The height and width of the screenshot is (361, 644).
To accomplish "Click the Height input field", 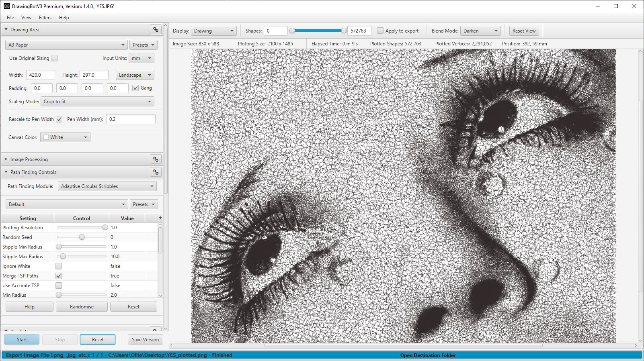I will pyautogui.click(x=94, y=75).
